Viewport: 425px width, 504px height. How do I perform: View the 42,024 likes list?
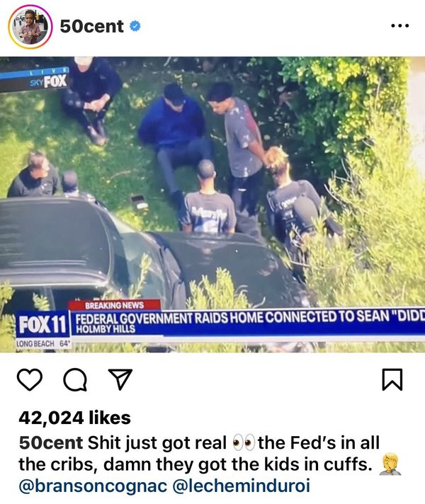pos(74,418)
